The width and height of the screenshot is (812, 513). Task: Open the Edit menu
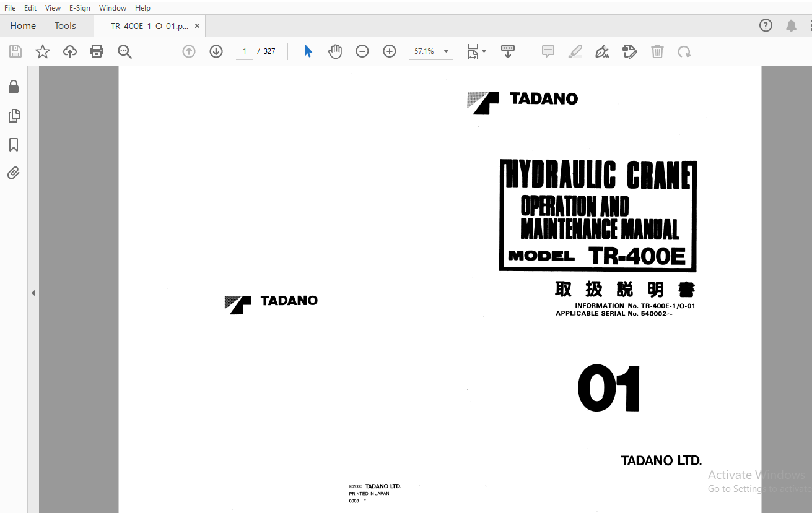(x=30, y=8)
